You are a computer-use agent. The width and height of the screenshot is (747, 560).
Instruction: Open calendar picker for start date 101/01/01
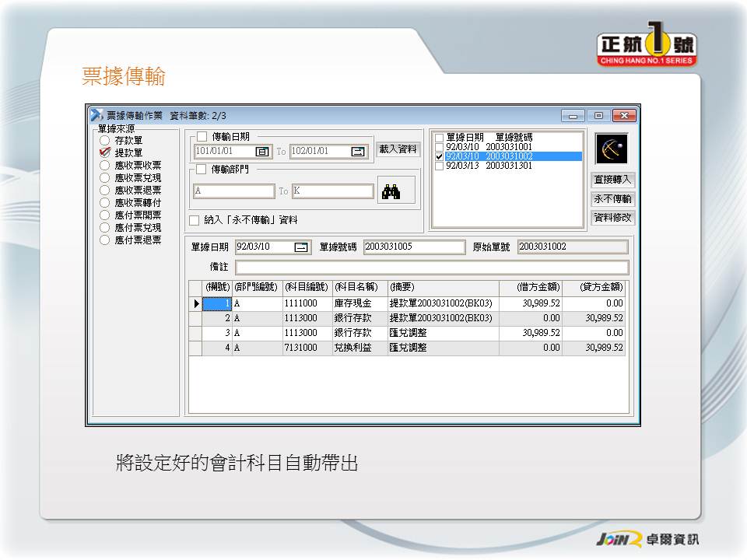click(262, 152)
